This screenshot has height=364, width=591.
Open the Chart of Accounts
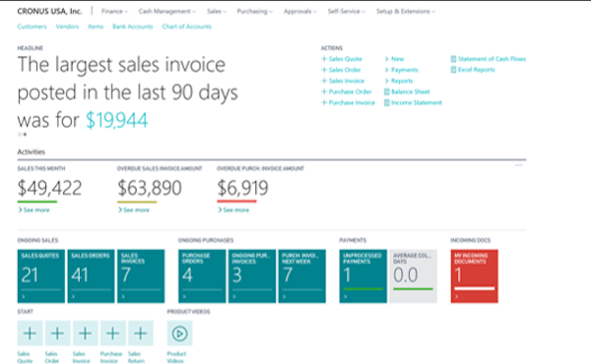click(x=186, y=27)
